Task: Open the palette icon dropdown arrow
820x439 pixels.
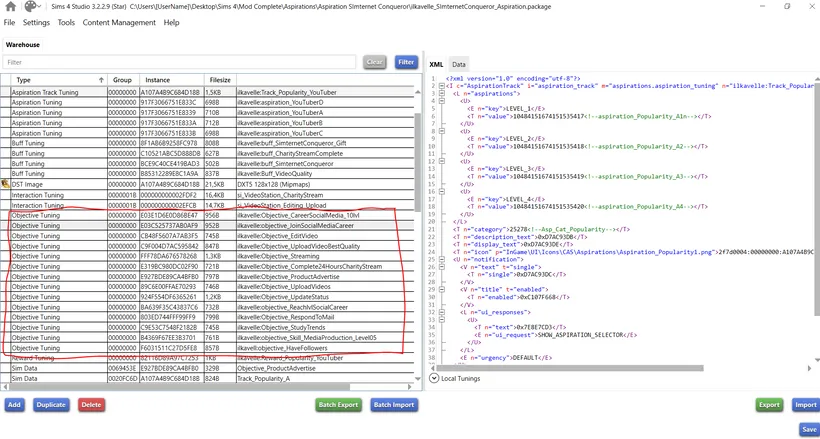Action: coord(41,7)
